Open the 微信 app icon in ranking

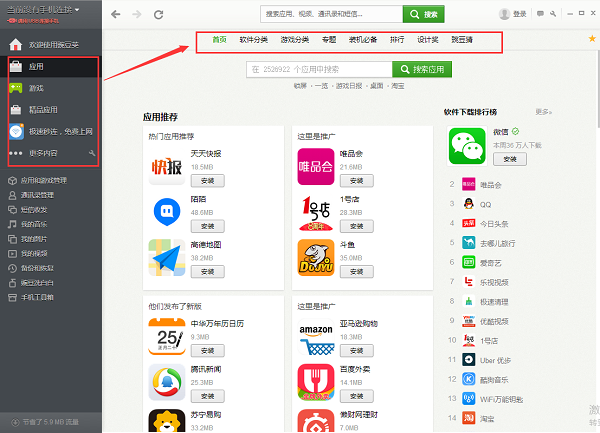pyautogui.click(x=469, y=148)
